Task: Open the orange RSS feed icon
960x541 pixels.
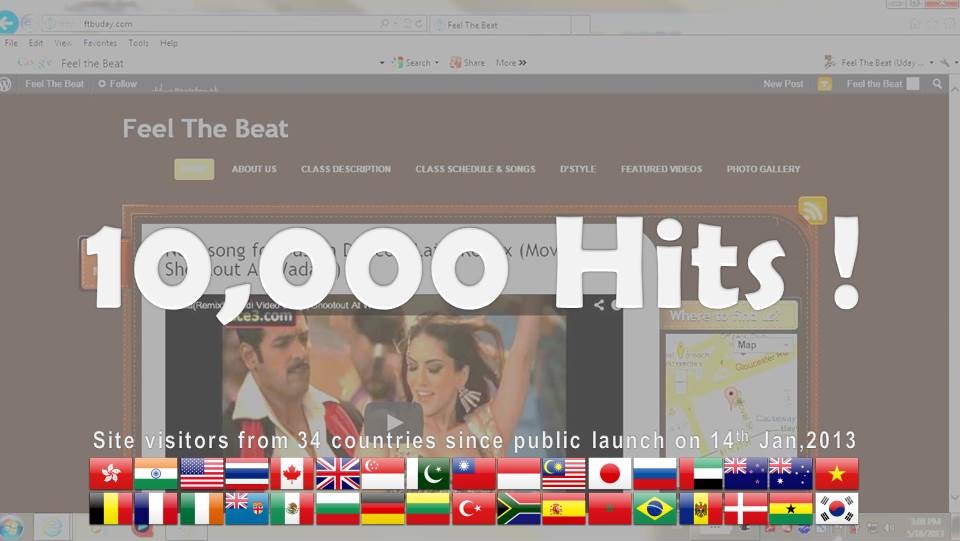Action: tap(812, 210)
